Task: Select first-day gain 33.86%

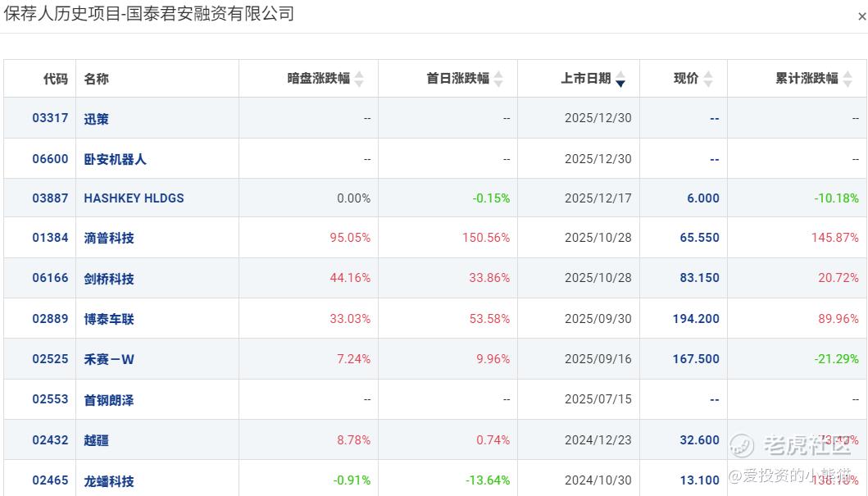Action: [x=489, y=278]
